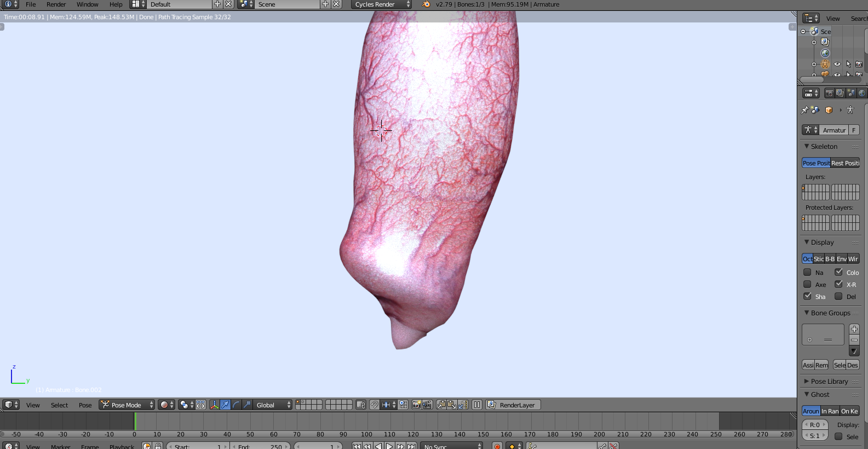Click the OpenGL render animation clapper icon

coord(427,405)
